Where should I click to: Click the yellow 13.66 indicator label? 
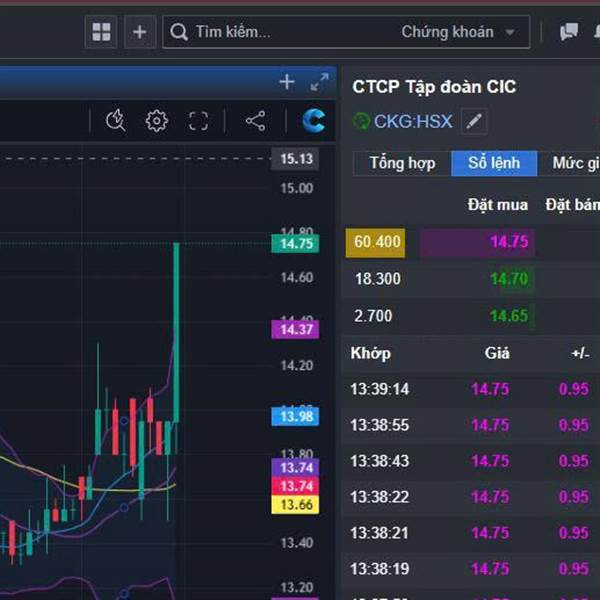(x=295, y=505)
